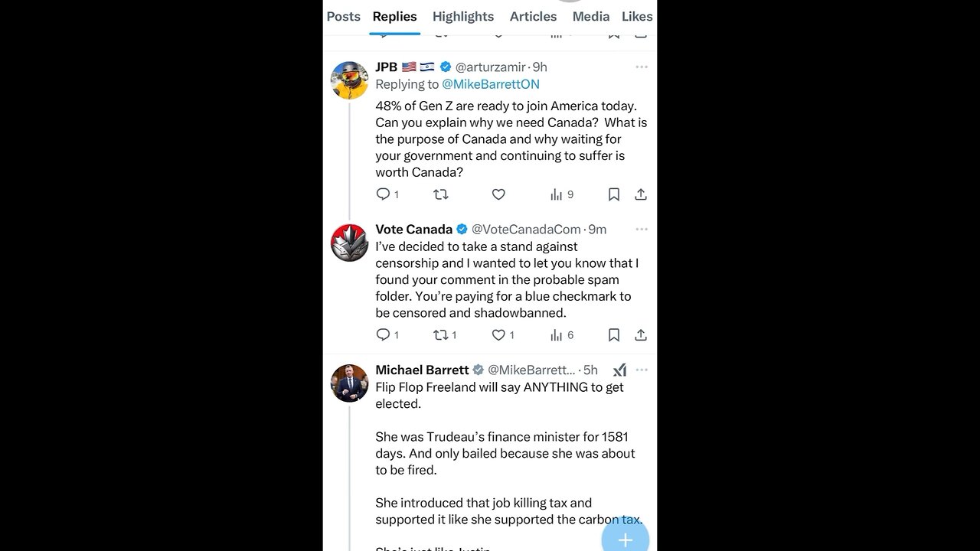Open the Media tab
This screenshot has width=980, height=551.
coord(591,16)
